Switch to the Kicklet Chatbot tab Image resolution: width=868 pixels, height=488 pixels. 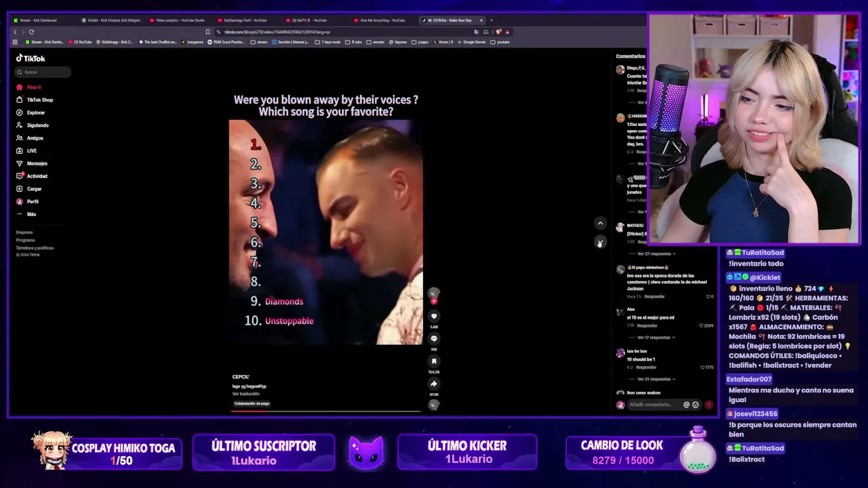tap(112, 20)
